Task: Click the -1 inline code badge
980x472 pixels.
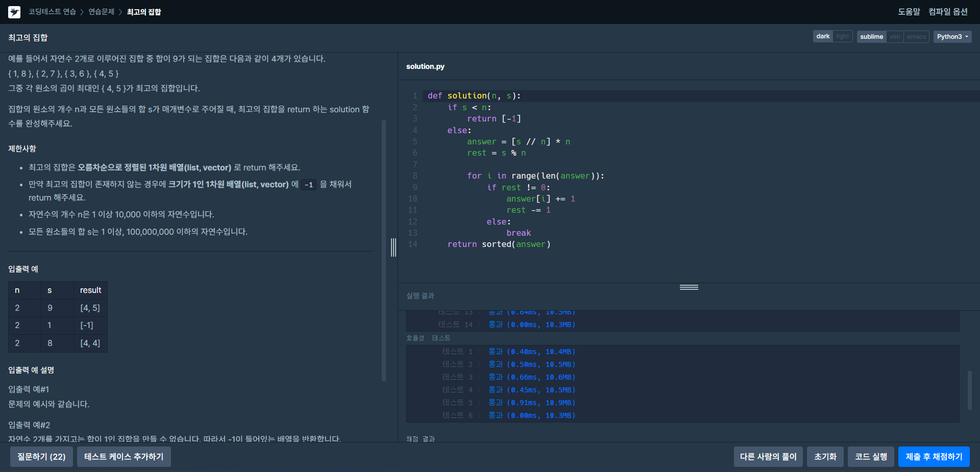Action: point(309,185)
